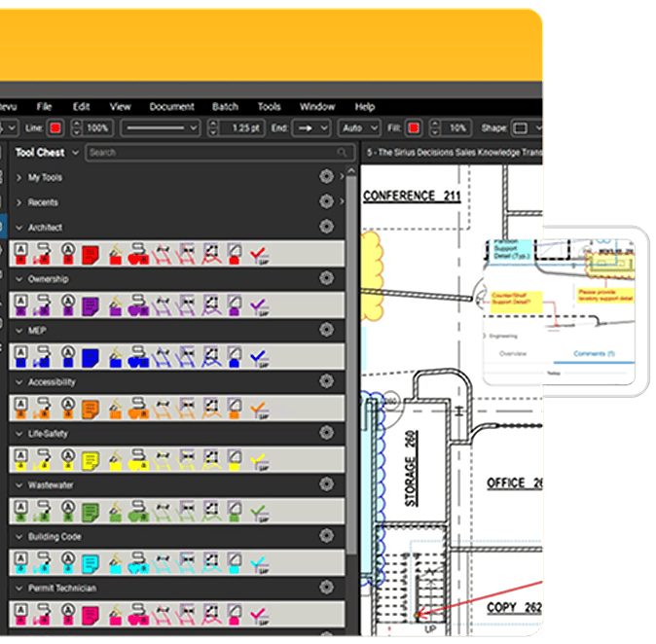Select the red checkmark stamp in Architect row
Screen dimensions: 656x644
point(260,256)
